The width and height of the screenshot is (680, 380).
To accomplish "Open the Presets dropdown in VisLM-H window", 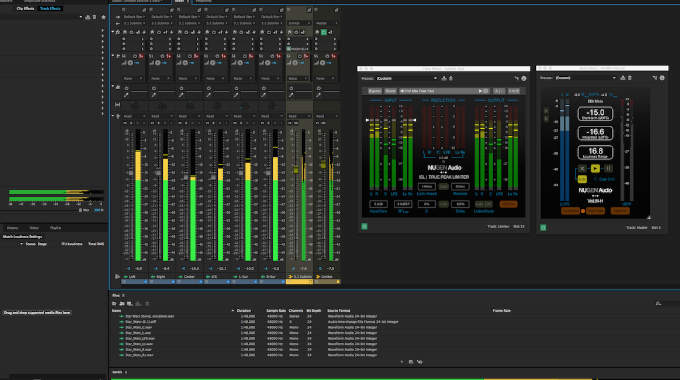I will (x=585, y=78).
